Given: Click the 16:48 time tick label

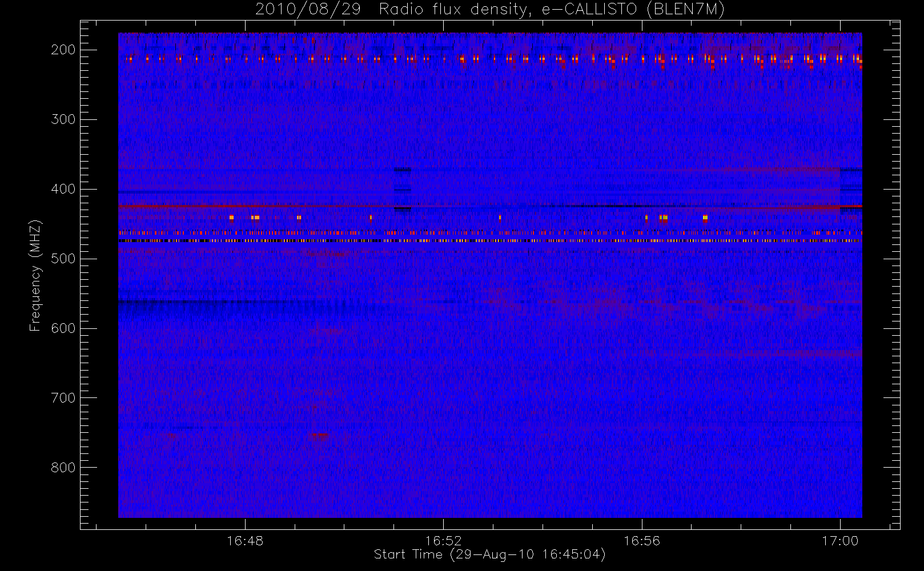Looking at the screenshot, I should 245,541.
